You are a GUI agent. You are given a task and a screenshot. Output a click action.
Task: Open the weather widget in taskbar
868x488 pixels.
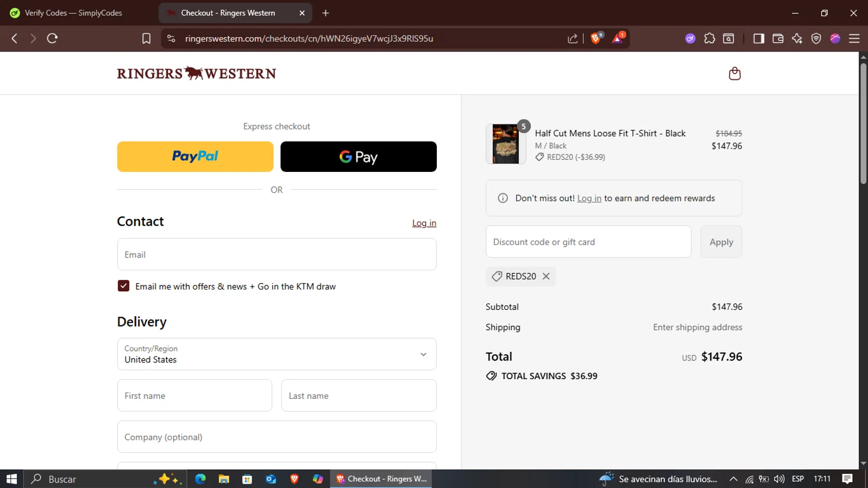(x=659, y=479)
